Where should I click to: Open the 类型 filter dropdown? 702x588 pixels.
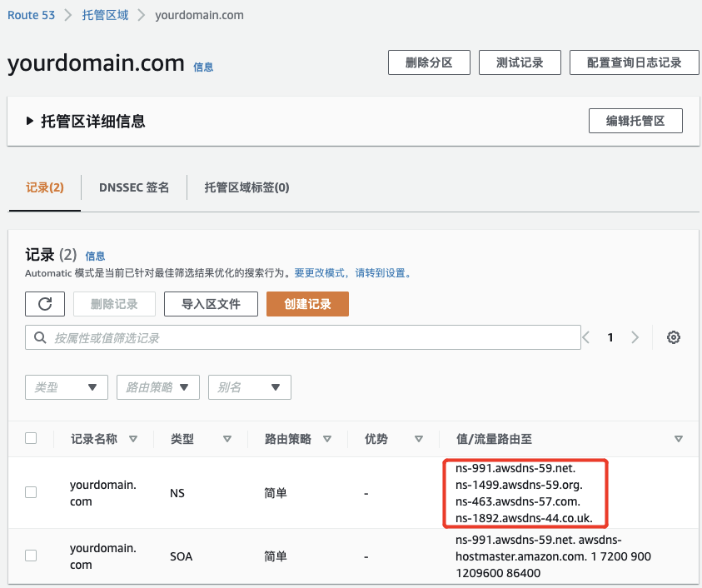pos(66,387)
